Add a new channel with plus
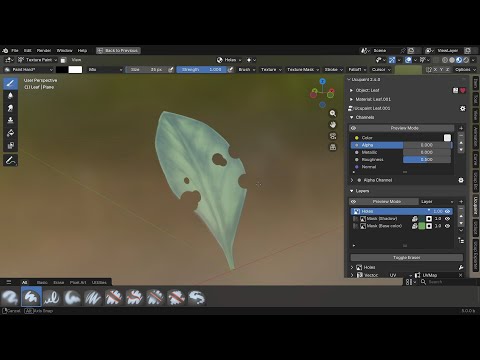Screen dimensions: 480x360 (x=461, y=128)
